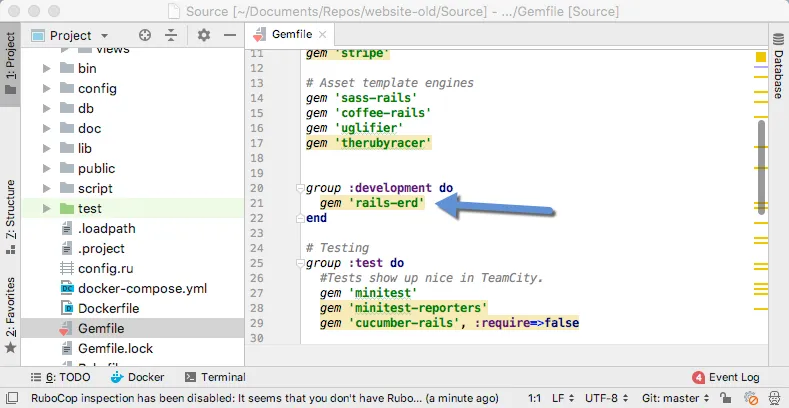Open the Database tool window
Image resolution: width=789 pixels, height=408 pixels.
pos(778,65)
